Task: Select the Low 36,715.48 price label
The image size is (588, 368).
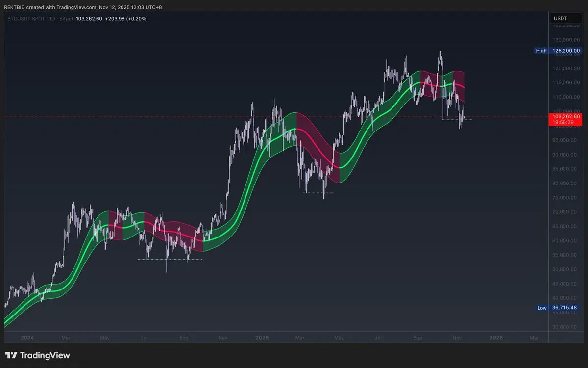Action: pyautogui.click(x=559, y=308)
